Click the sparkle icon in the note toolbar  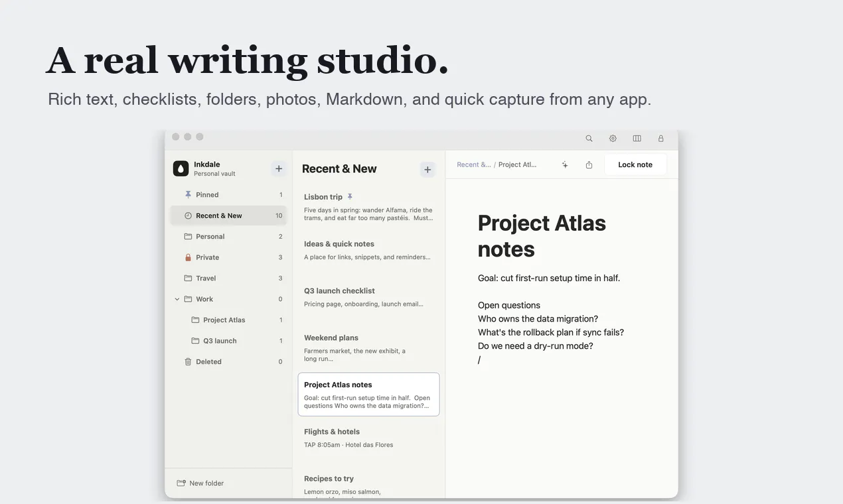pos(565,165)
